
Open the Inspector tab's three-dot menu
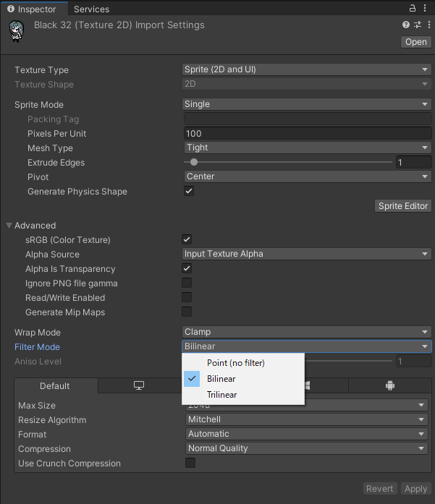point(426,9)
